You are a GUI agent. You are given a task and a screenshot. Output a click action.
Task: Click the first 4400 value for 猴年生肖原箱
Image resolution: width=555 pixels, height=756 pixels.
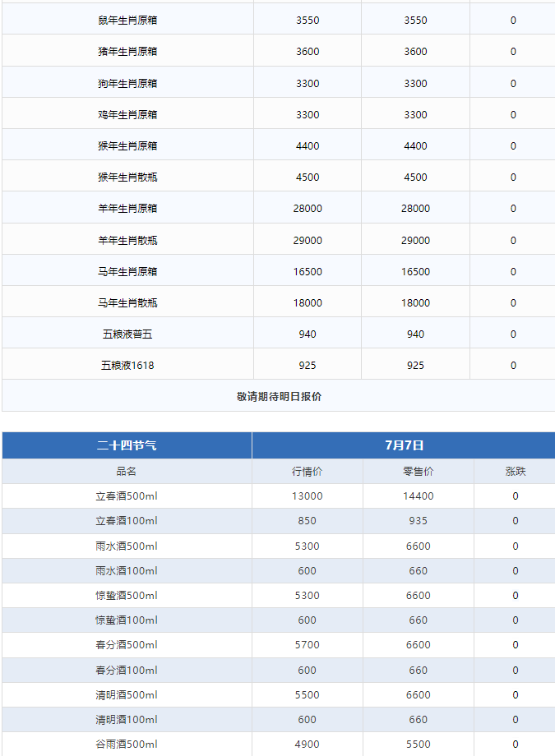(x=308, y=146)
